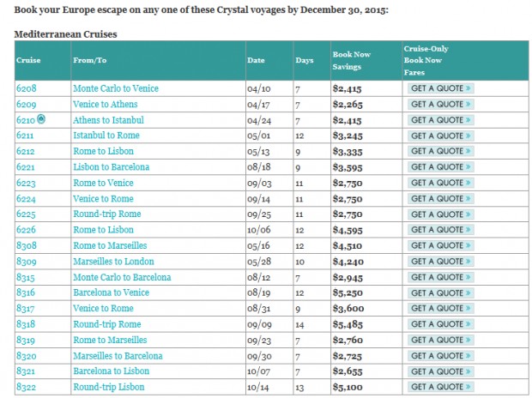This screenshot has width=532, height=398.
Task: Open cruise number 6225 link
Action: tap(26, 214)
